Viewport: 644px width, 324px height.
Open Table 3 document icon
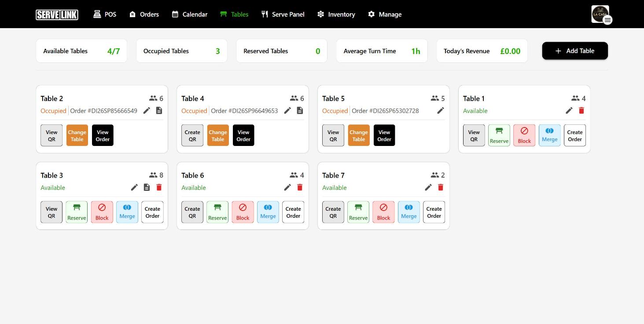click(147, 187)
